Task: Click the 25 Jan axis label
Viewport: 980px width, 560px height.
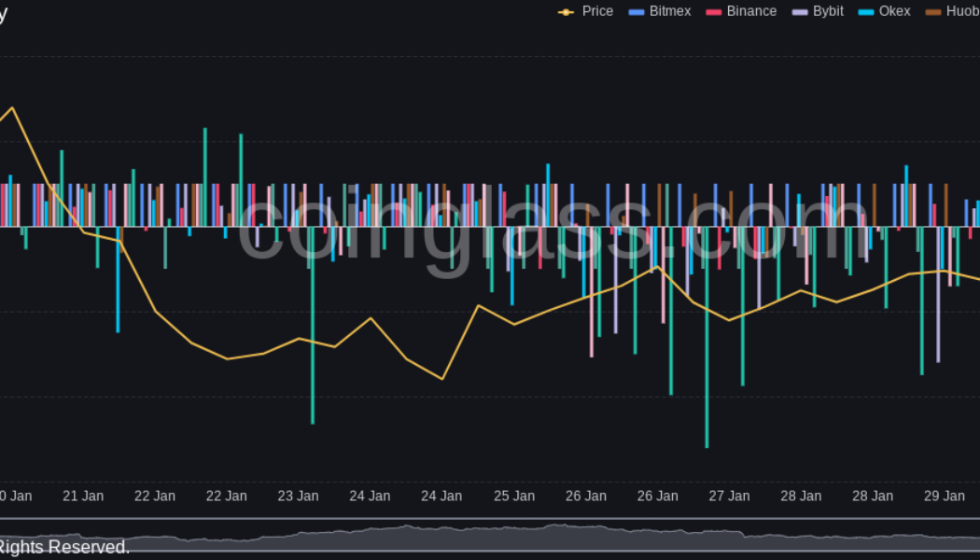Action: tap(514, 497)
